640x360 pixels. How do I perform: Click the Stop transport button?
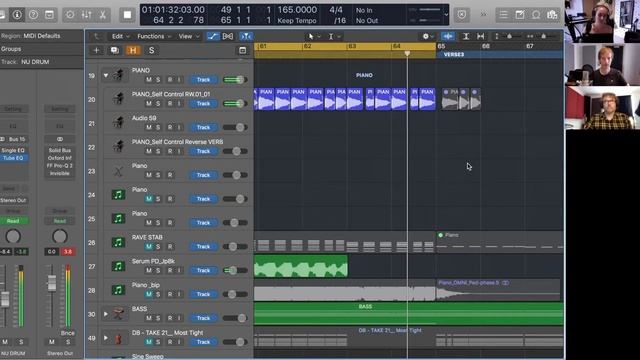pyautogui.click(x=127, y=15)
